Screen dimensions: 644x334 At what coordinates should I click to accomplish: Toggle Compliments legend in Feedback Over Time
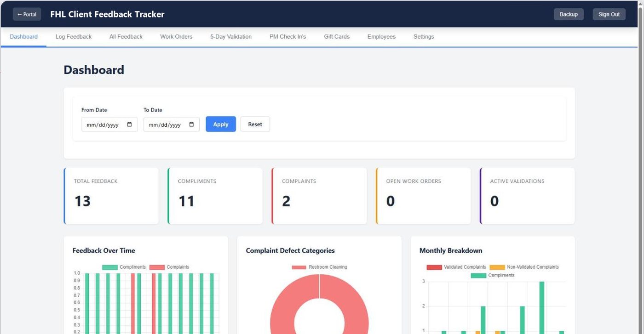tap(124, 267)
